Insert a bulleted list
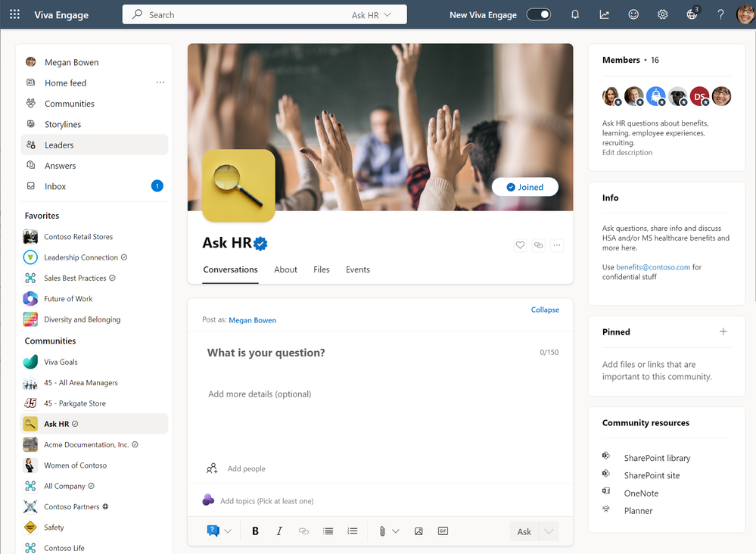This screenshot has height=554, width=756. (x=328, y=531)
